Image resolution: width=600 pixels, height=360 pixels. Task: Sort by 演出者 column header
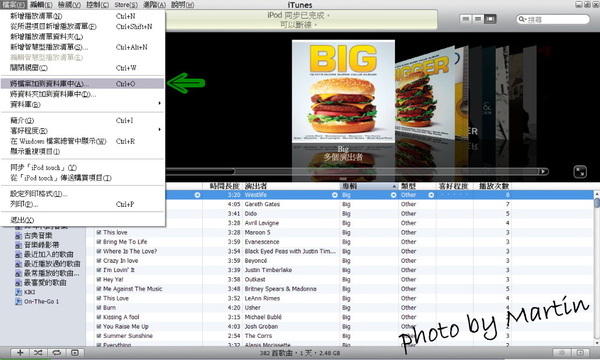click(291, 186)
